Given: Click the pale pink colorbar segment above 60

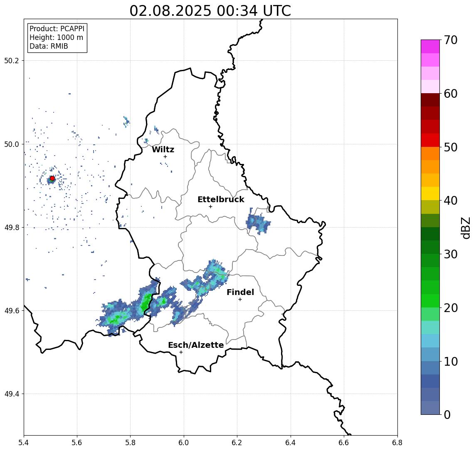Looking at the screenshot, I should pos(430,87).
